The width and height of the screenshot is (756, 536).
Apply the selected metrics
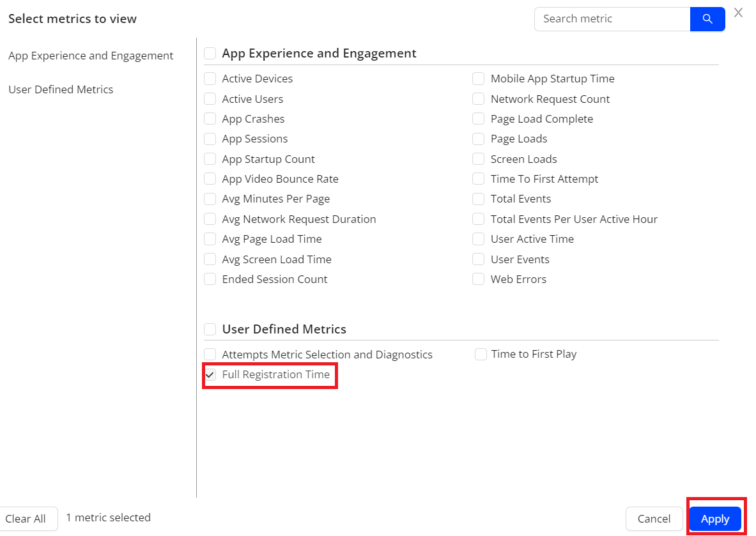[x=715, y=519]
